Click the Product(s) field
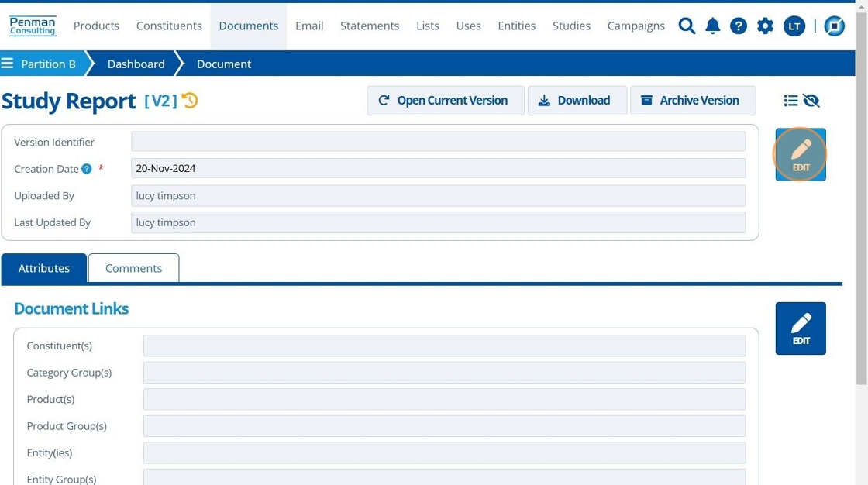The width and height of the screenshot is (868, 485). (444, 399)
